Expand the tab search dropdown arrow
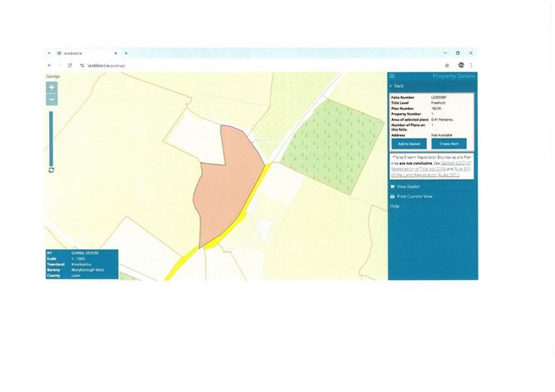Image resolution: width=555 pixels, height=392 pixels. 49,53
